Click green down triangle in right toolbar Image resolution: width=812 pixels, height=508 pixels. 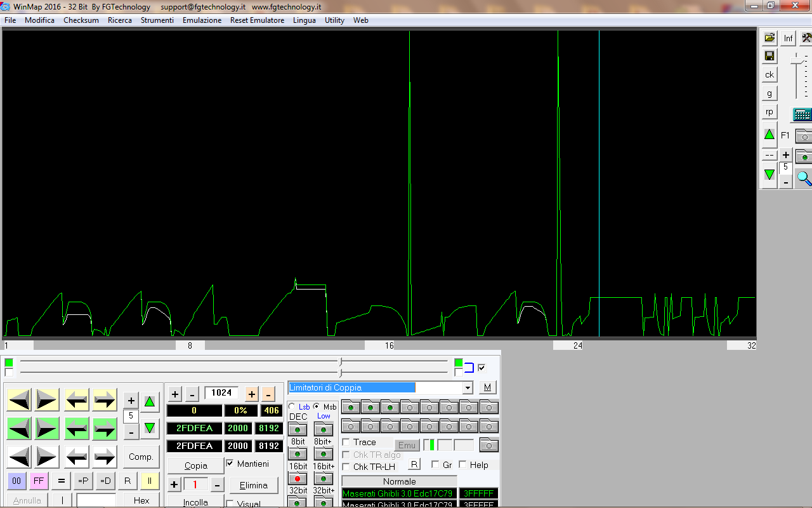point(769,174)
